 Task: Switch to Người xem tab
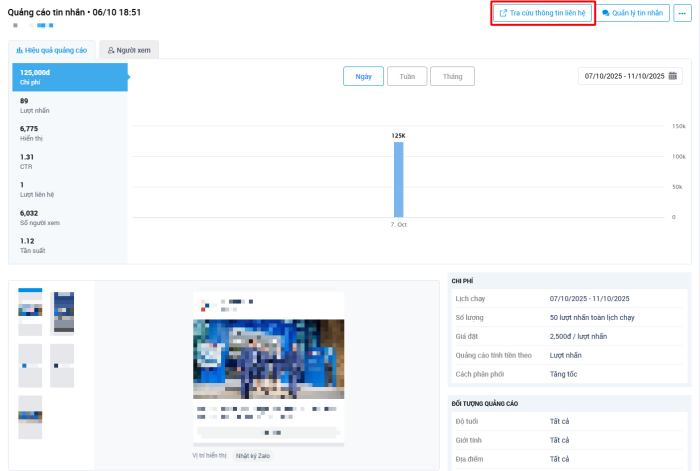pyautogui.click(x=129, y=49)
